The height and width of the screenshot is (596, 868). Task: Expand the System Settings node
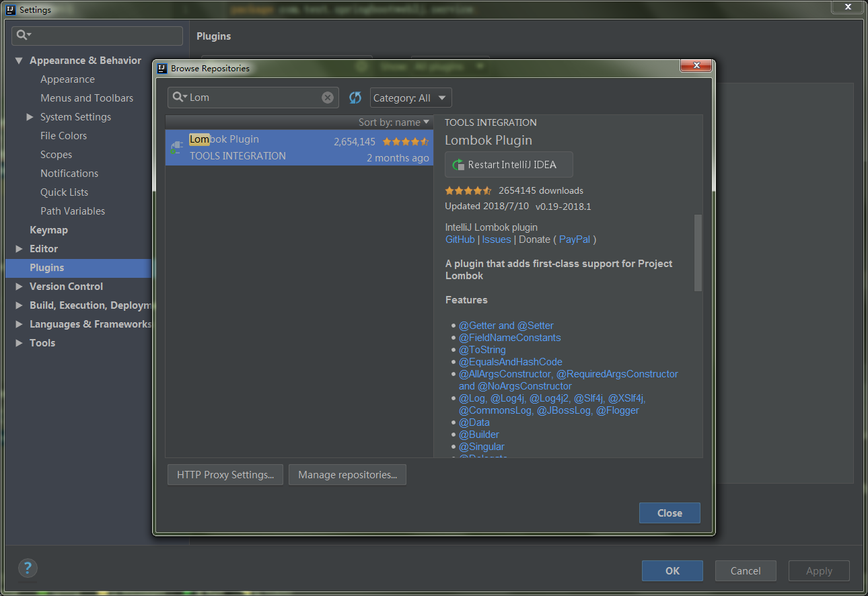coord(30,117)
